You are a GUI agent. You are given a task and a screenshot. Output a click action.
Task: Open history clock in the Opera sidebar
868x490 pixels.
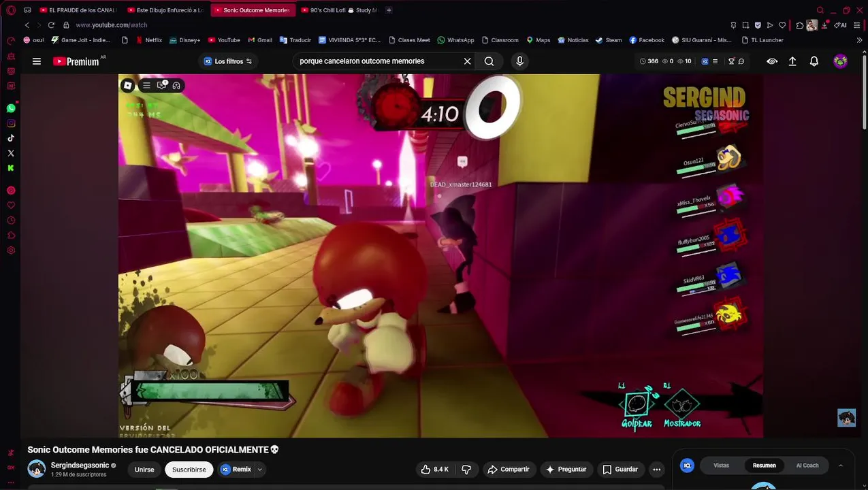click(11, 220)
